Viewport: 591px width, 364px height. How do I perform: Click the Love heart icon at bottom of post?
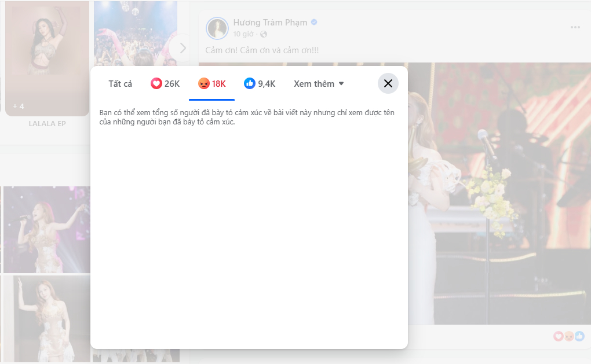tap(557, 334)
